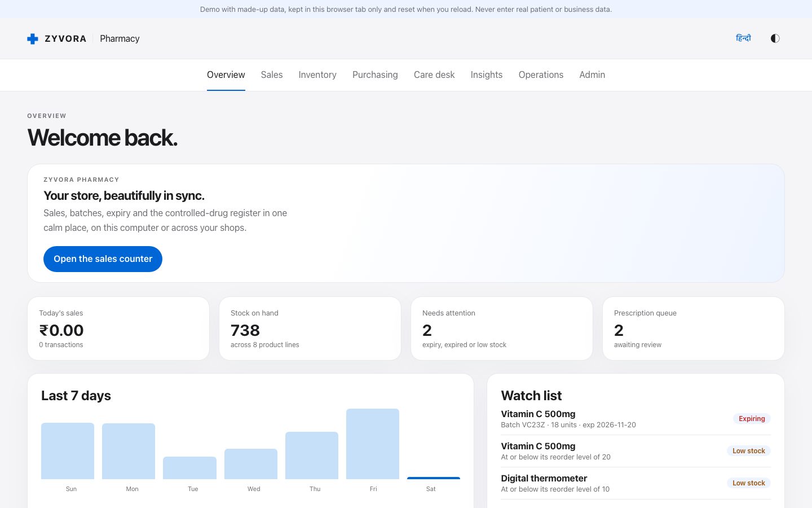
Task: Open the Stock on hand card
Action: (x=310, y=329)
